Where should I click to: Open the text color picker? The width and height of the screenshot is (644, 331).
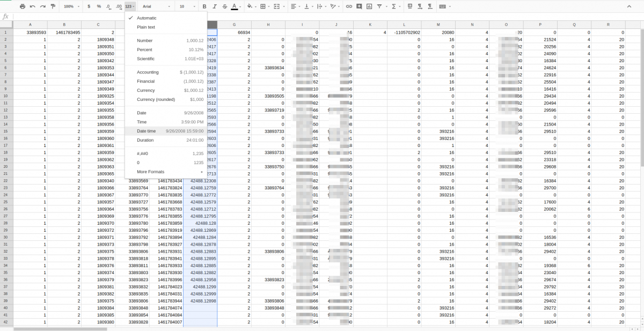tap(234, 6)
